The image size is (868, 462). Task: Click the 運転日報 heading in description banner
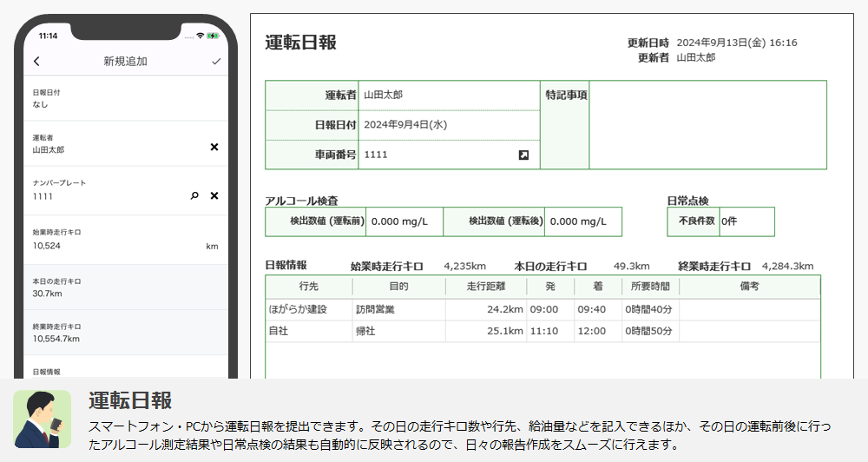tap(129, 400)
